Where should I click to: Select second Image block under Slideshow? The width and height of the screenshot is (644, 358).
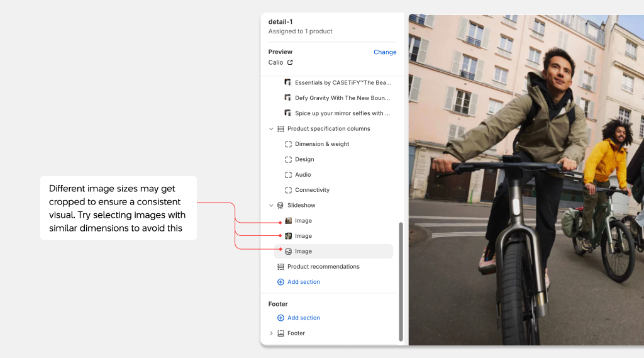[303, 236]
